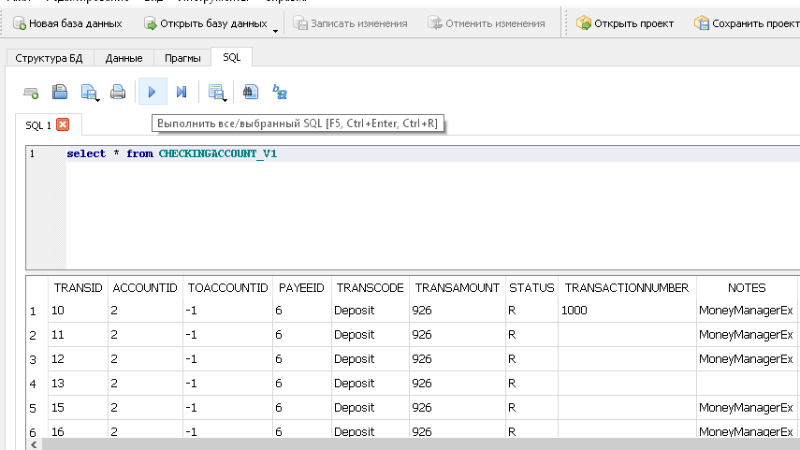Click the new SQL tab icon
Image resolution: width=800 pixels, height=450 pixels.
(x=31, y=92)
